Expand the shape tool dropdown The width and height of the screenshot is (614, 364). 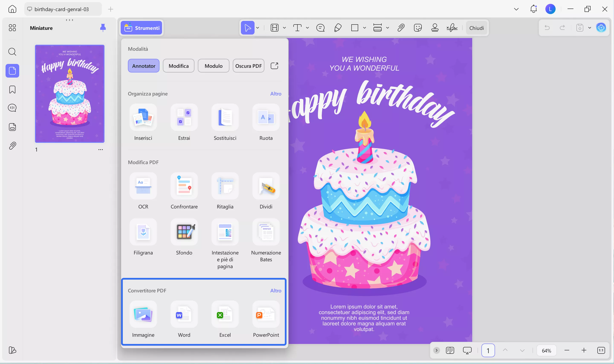point(365,28)
